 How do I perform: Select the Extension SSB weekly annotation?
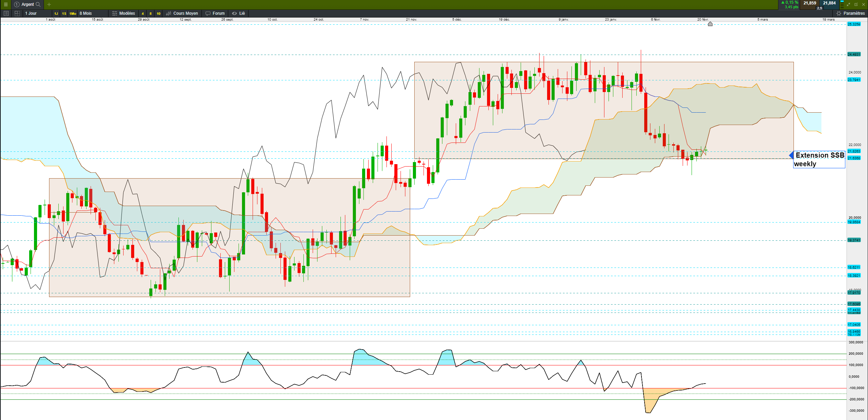point(819,159)
